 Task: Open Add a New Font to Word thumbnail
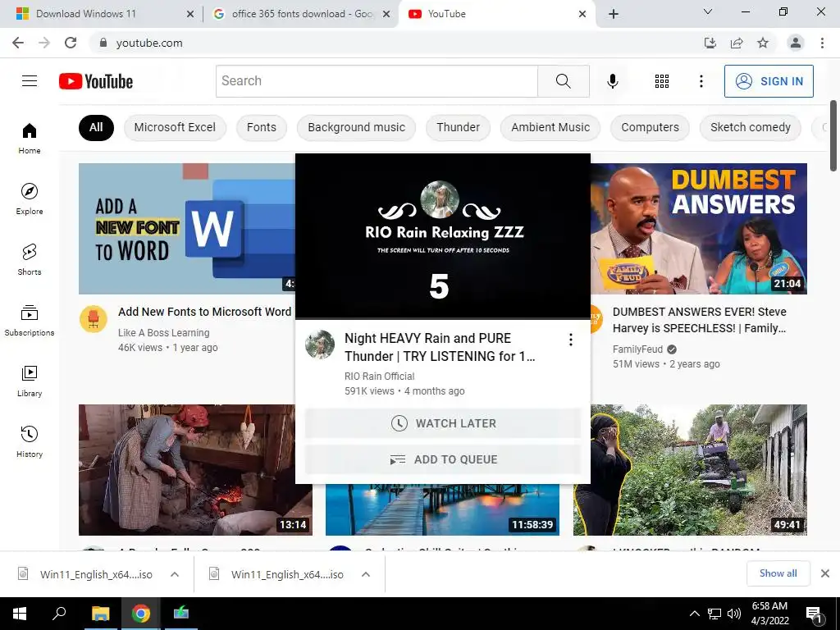[186, 229]
